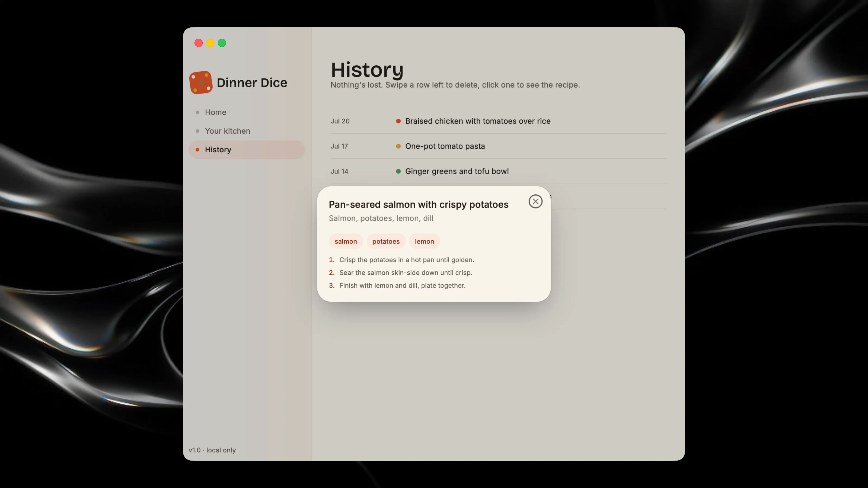Click the potatoes ingredient tag
The image size is (868, 488).
386,241
